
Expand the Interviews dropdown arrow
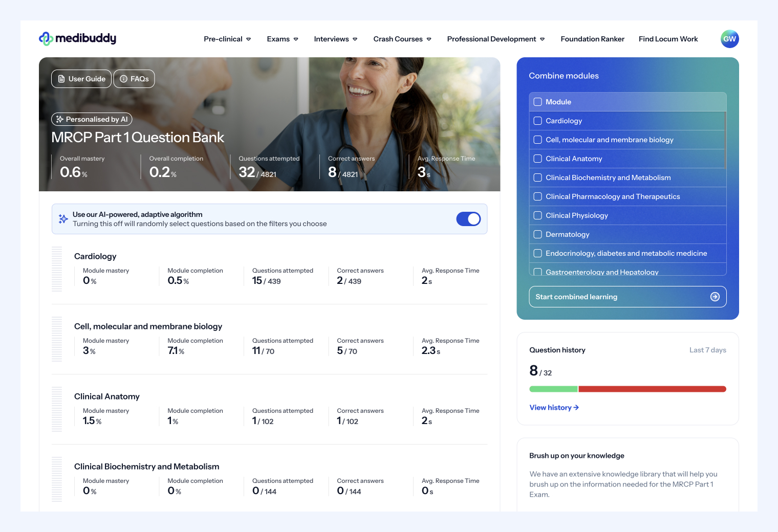[355, 39]
